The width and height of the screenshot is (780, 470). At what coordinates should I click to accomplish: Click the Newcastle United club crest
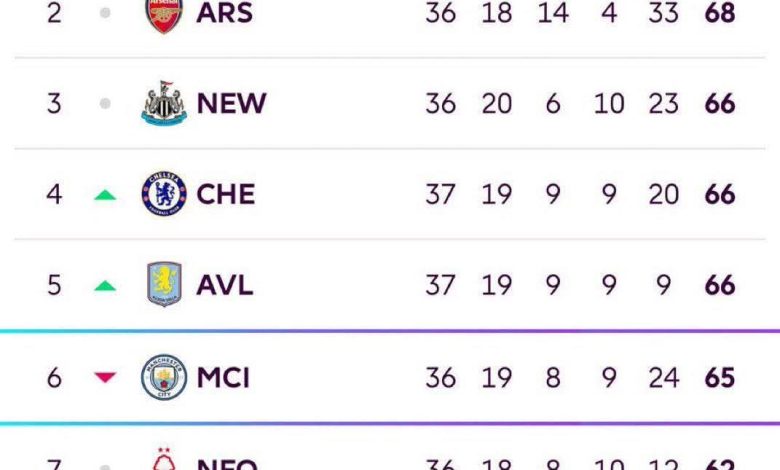[x=163, y=103]
